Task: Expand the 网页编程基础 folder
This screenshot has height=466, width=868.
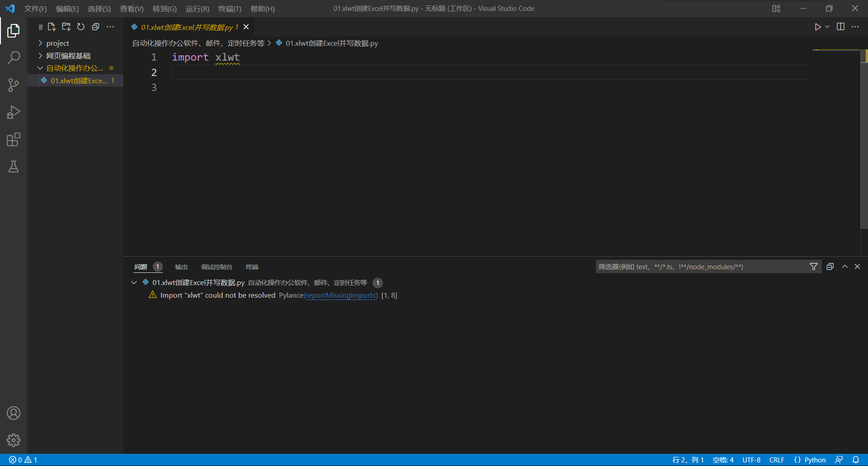Action: (x=68, y=56)
